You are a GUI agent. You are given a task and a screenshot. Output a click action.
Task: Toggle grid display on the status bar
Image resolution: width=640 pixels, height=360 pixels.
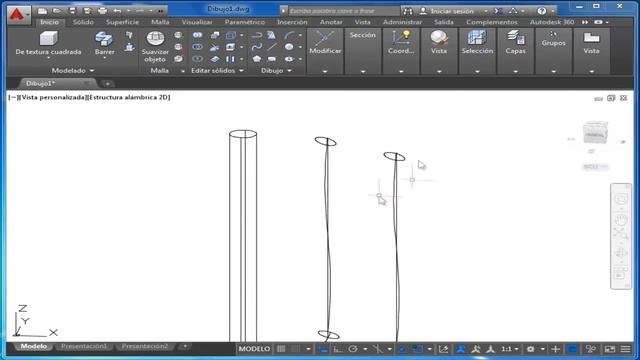[281, 349]
